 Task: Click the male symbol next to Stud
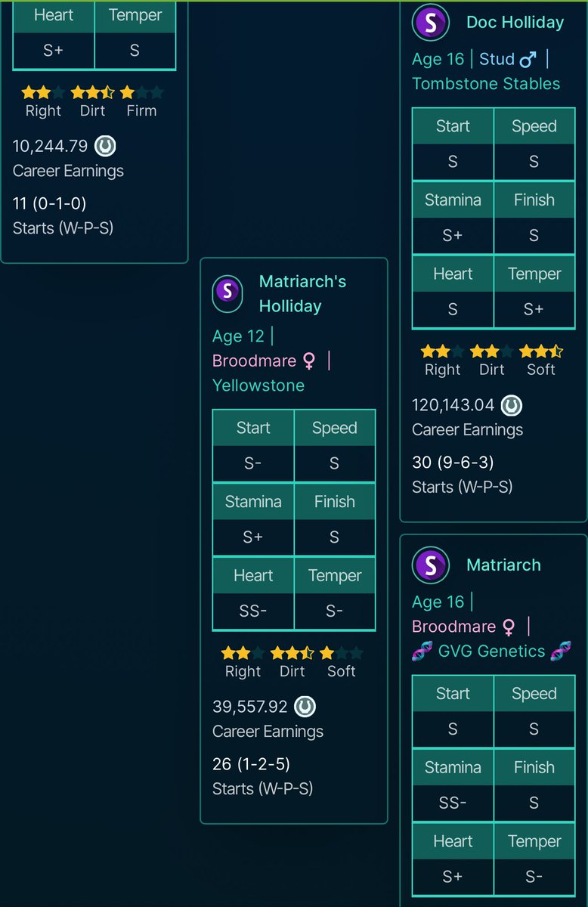(528, 59)
